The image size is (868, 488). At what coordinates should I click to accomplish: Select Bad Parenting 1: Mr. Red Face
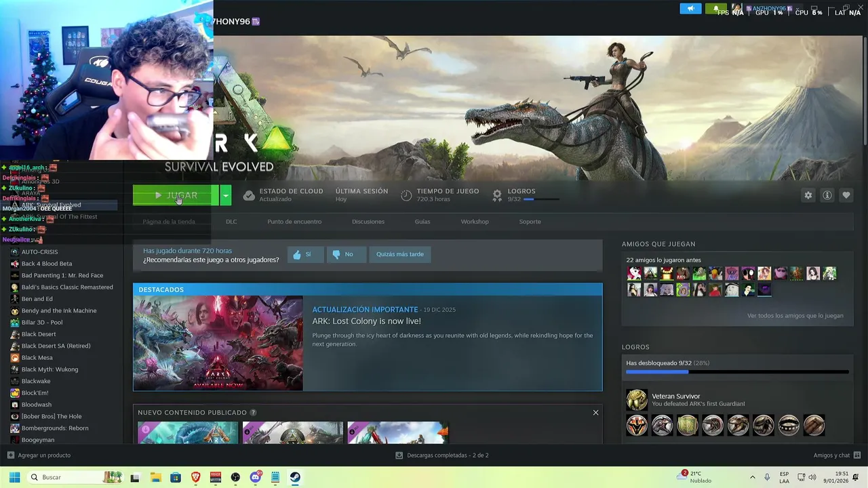(x=61, y=275)
